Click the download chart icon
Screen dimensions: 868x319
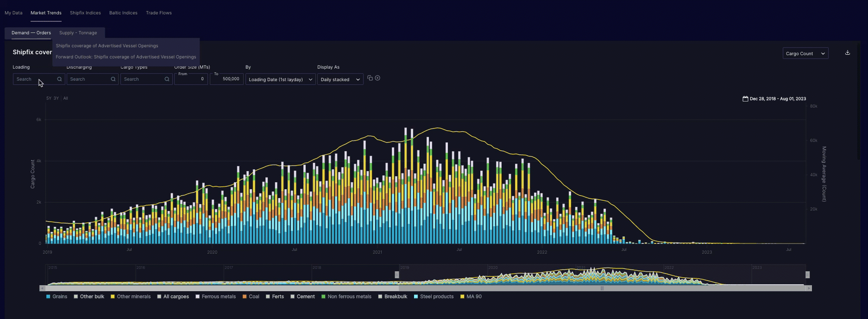(x=847, y=53)
